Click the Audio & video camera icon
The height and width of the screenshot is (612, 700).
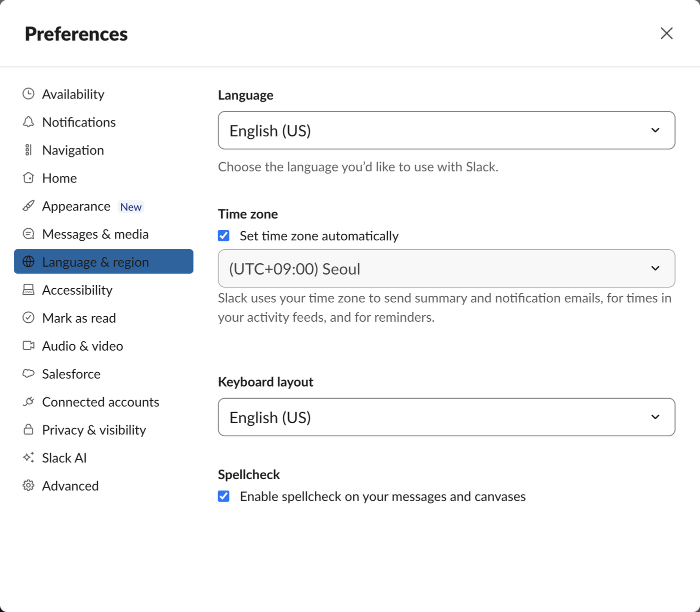(x=28, y=346)
